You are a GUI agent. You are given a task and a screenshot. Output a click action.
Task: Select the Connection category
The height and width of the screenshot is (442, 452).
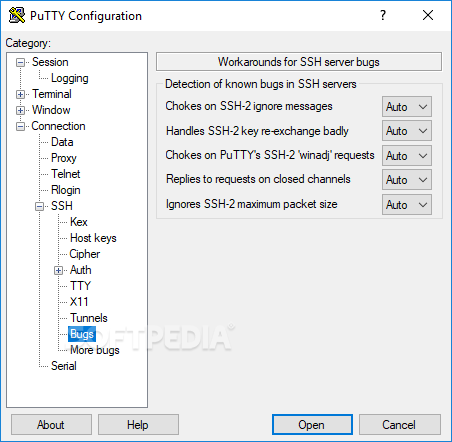[x=58, y=126]
